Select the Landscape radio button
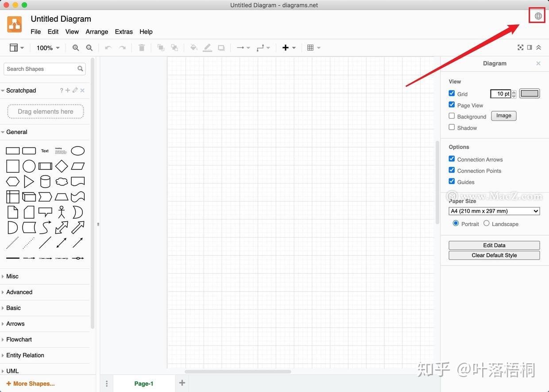Screen dimensions: 549x392 coord(487,223)
